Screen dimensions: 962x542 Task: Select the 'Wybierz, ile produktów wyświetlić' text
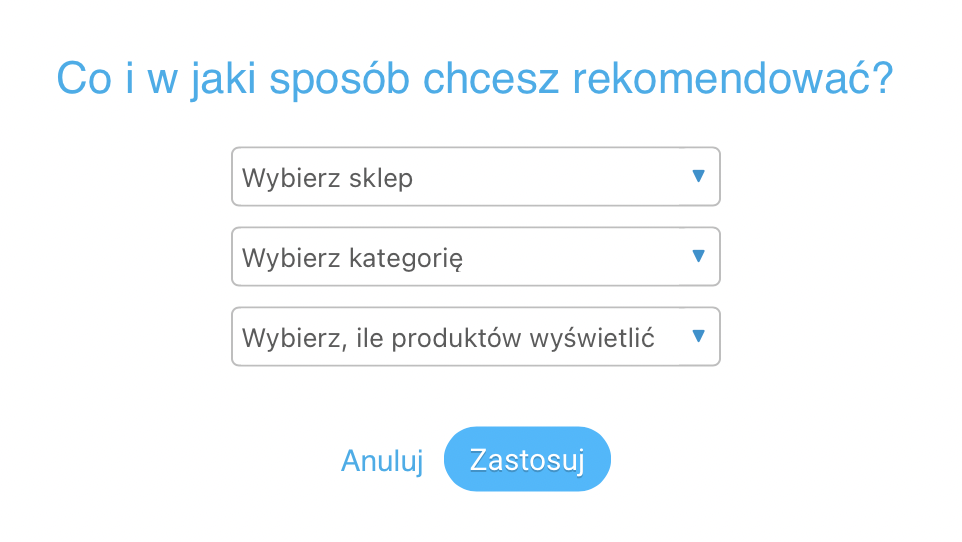pos(448,338)
